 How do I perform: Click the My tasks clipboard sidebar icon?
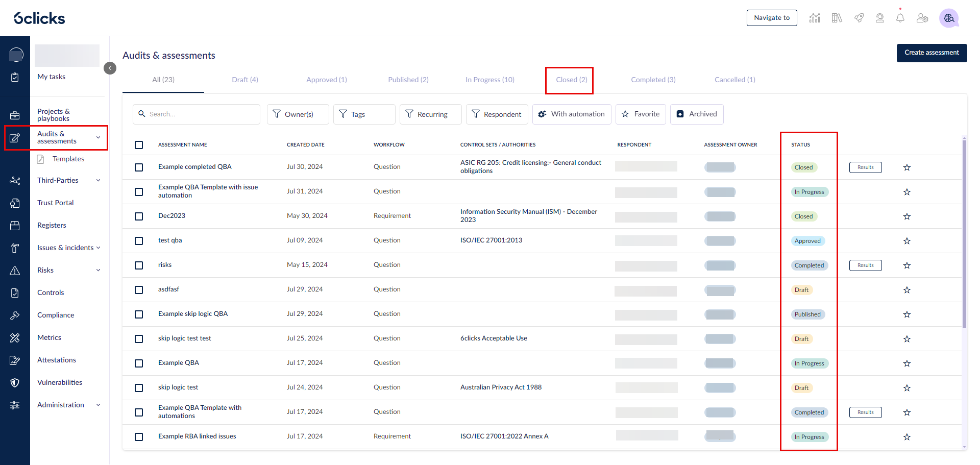pyautogui.click(x=15, y=77)
